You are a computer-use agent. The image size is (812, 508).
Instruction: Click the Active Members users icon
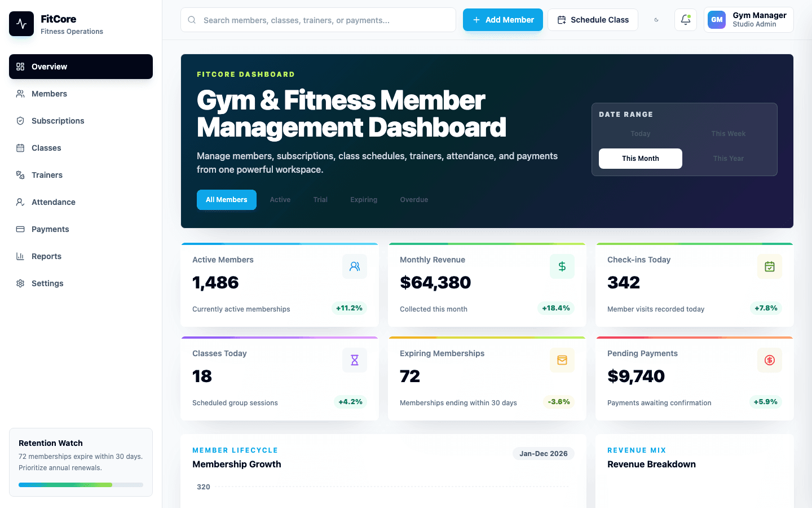click(355, 266)
